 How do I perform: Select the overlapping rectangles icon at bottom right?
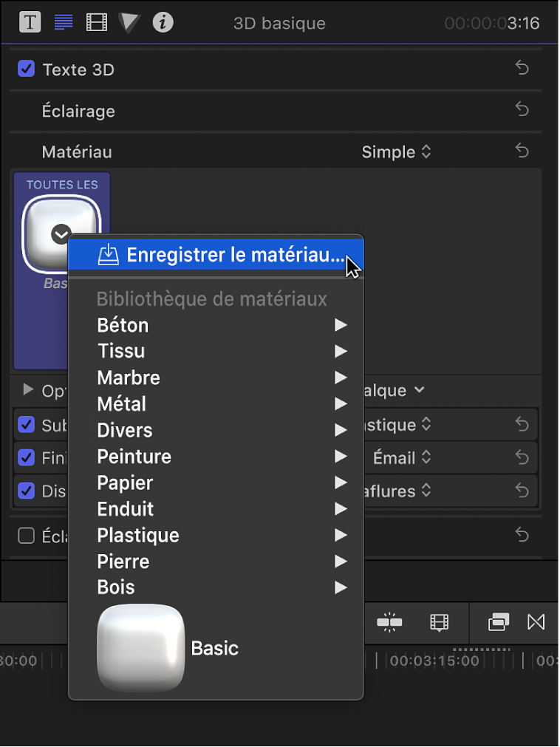[498, 623]
